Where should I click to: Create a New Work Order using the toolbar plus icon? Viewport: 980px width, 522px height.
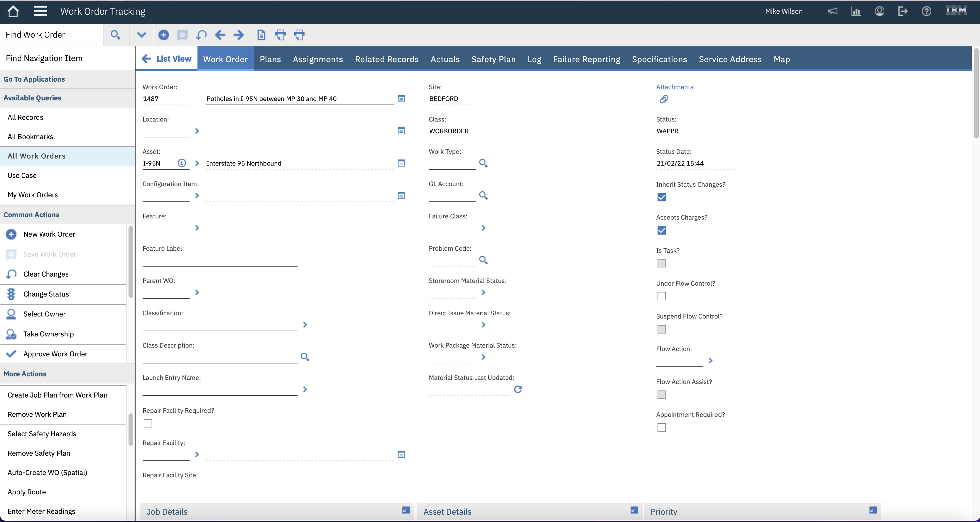[164, 35]
